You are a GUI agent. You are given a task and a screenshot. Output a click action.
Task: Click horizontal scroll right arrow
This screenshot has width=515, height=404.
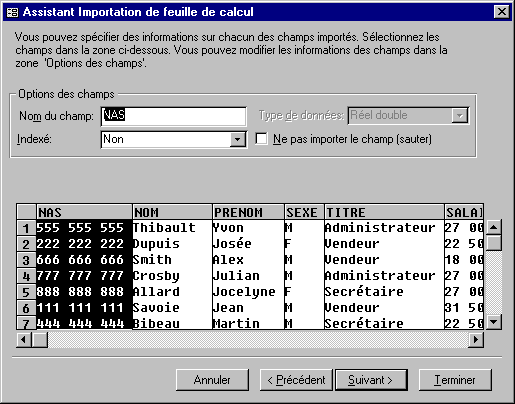click(476, 340)
